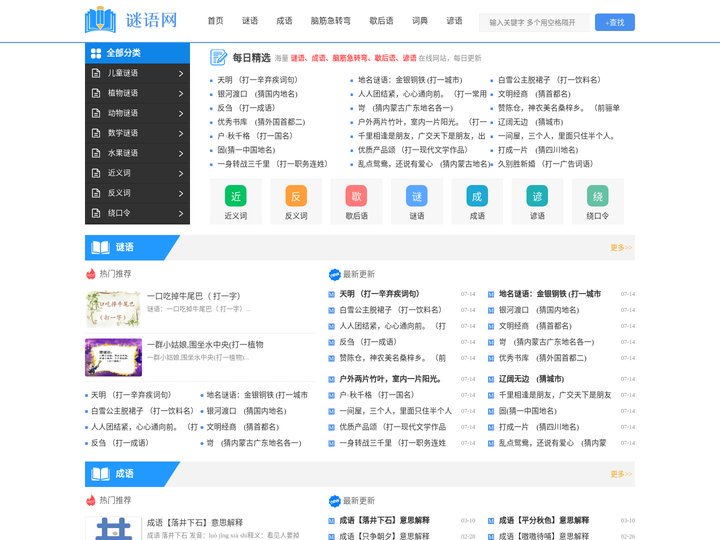Viewport: 720px width, 540px height.
Task: Expand the 数学谜语 category arrow
Action: pos(181,134)
